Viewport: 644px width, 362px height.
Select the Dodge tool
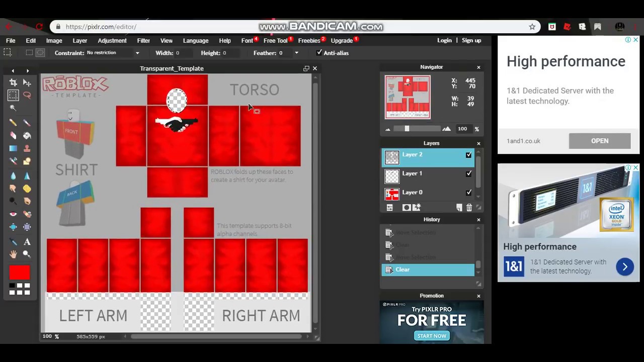click(x=13, y=201)
